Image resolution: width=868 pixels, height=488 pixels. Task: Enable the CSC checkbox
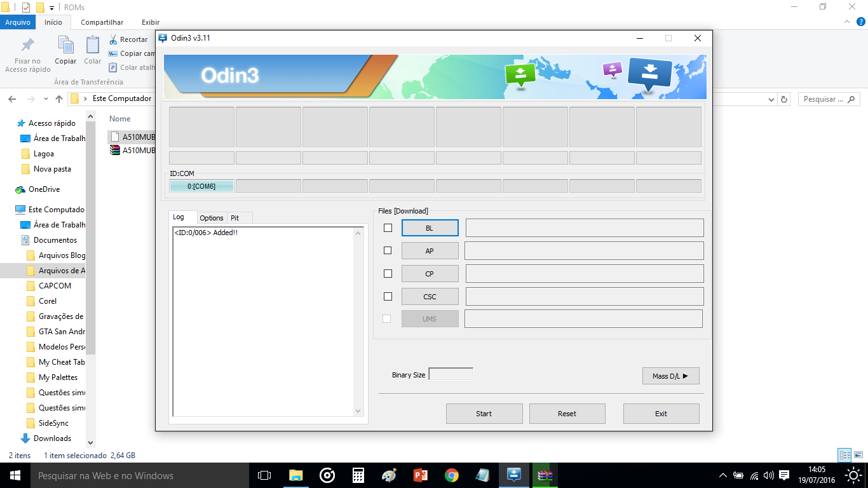[x=388, y=296]
